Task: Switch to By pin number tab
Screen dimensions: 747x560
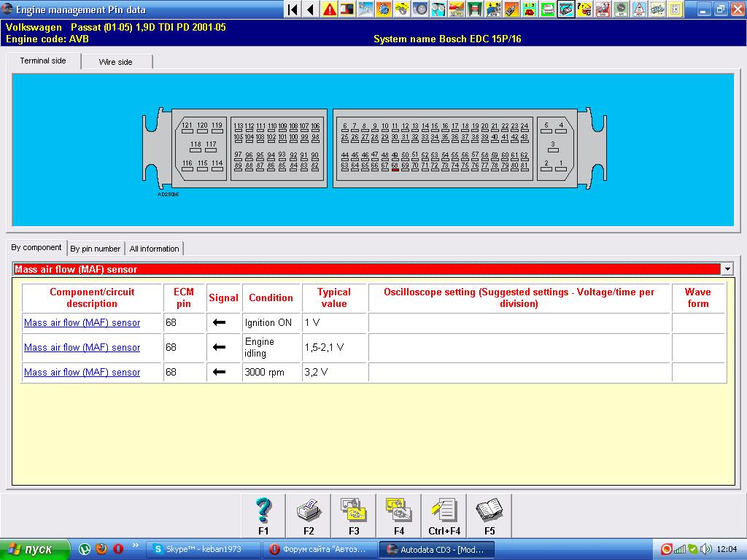Action: [x=96, y=249]
